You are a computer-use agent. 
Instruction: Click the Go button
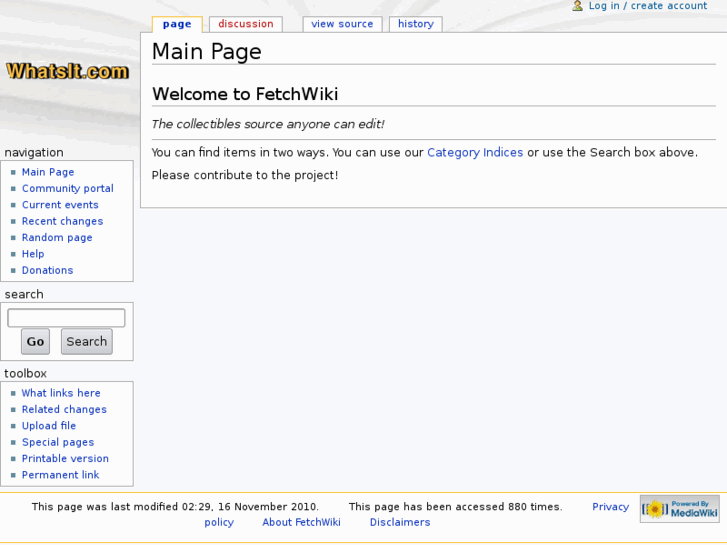click(x=35, y=341)
